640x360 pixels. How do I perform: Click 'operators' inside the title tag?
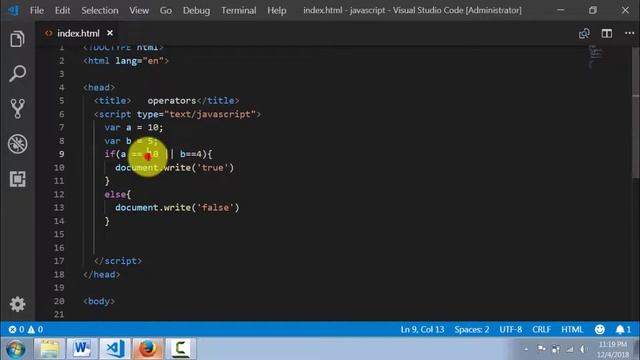coord(172,100)
